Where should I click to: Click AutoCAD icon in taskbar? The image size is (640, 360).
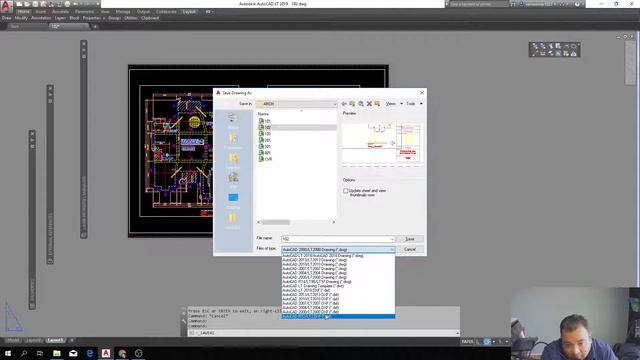pyautogui.click(x=106, y=353)
